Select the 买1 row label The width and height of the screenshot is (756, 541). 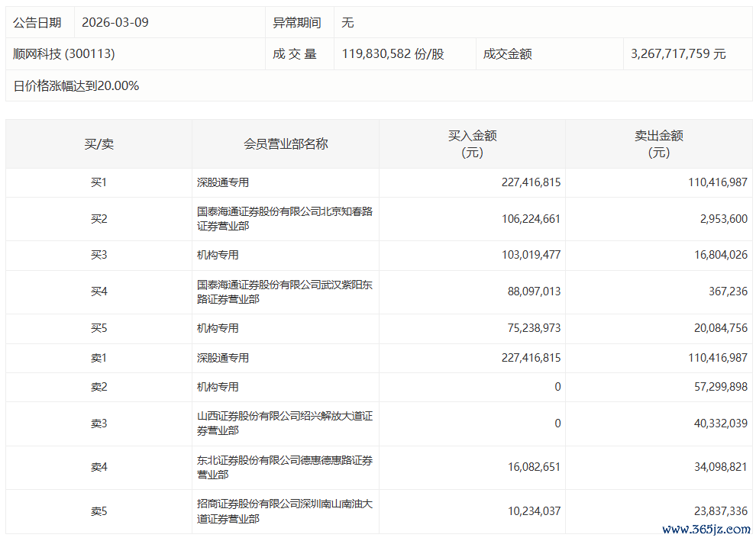pos(99,182)
